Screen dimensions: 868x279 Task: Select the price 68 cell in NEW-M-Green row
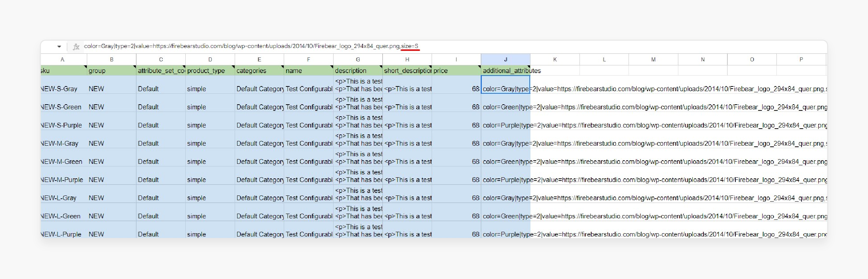coord(456,157)
